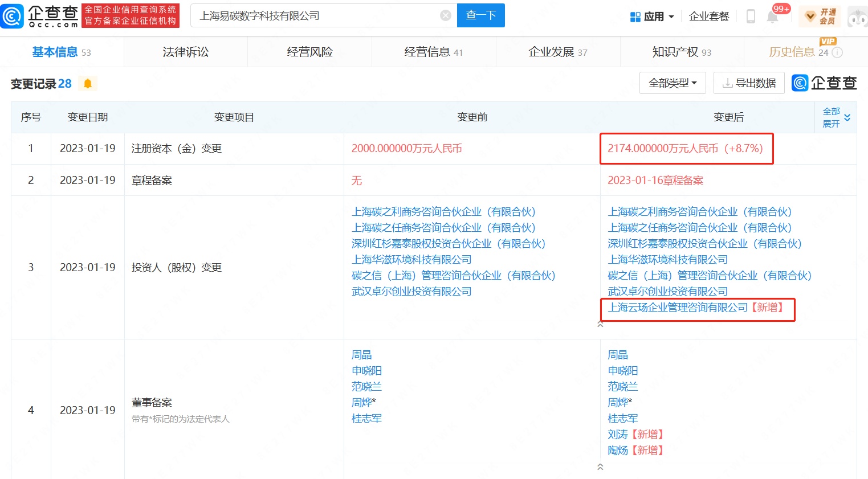
Task: Click the 变更记录 28 section heading
Action: 41,84
